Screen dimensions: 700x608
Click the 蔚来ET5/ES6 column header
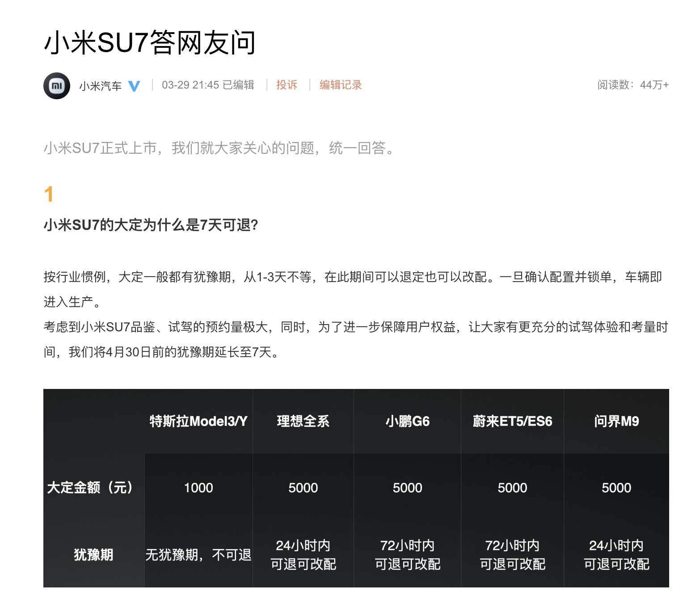512,421
